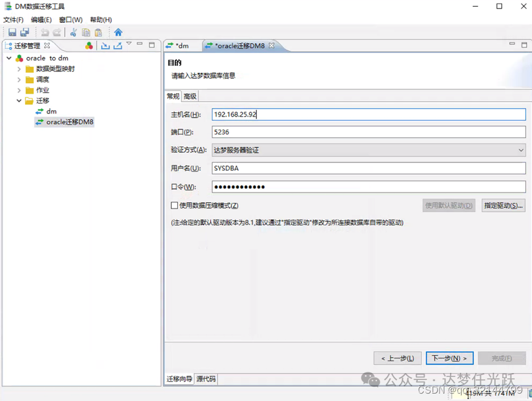Select the 作业 folder item
The height and width of the screenshot is (401, 532).
pos(38,90)
